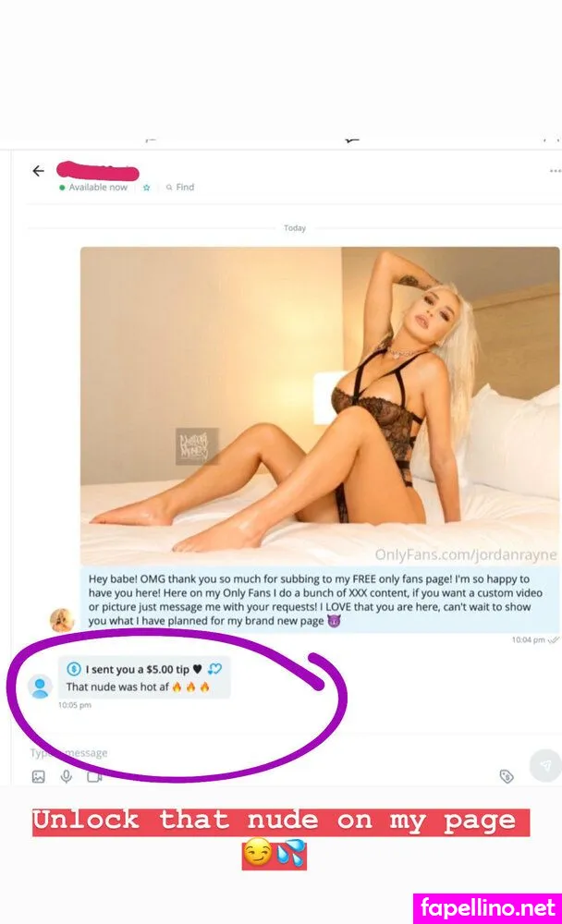Focus the Type a message field

click(265, 752)
